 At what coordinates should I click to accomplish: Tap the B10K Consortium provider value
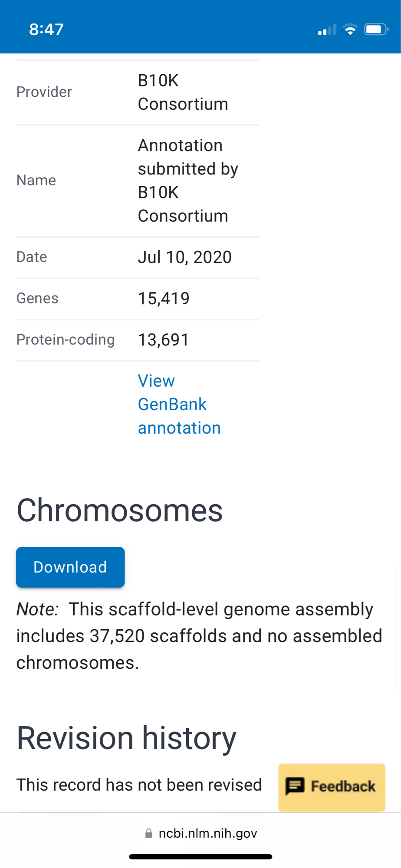pyautogui.click(x=183, y=92)
